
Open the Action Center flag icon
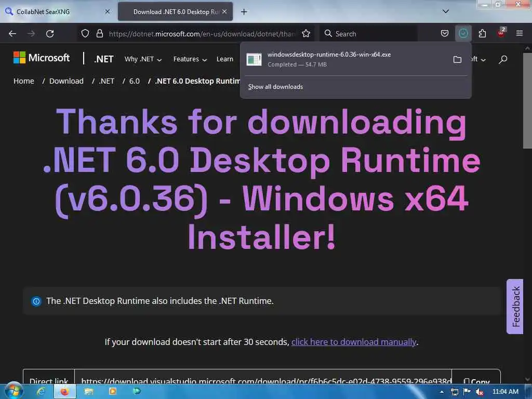[x=467, y=392]
